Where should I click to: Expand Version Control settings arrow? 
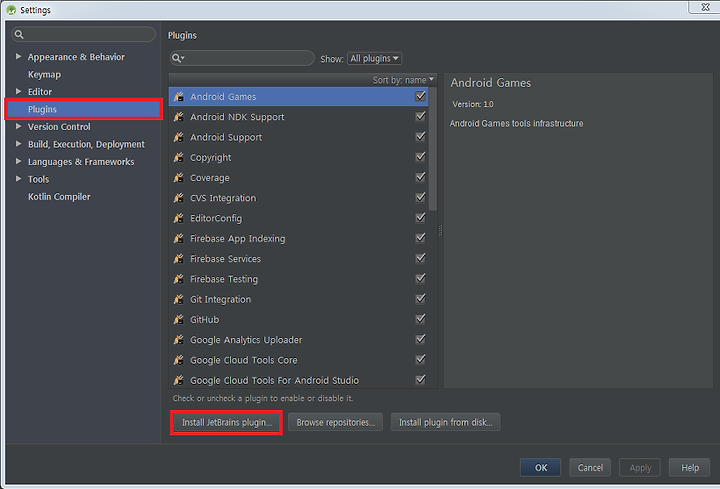coord(18,126)
